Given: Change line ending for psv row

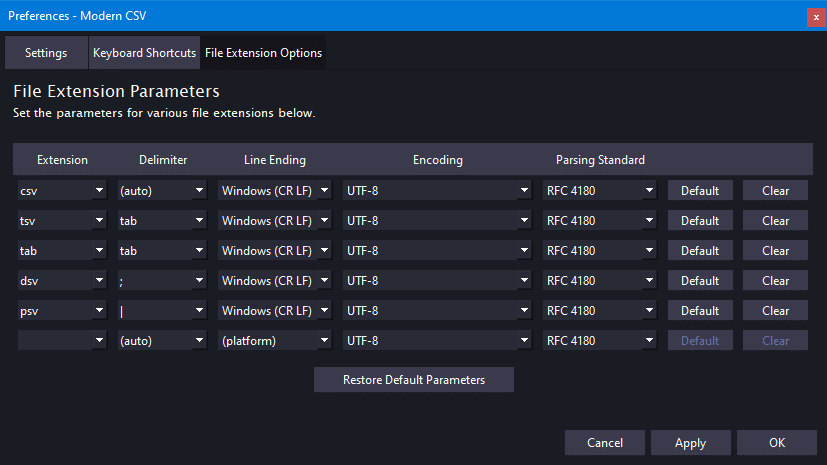Looking at the screenshot, I should [275, 311].
